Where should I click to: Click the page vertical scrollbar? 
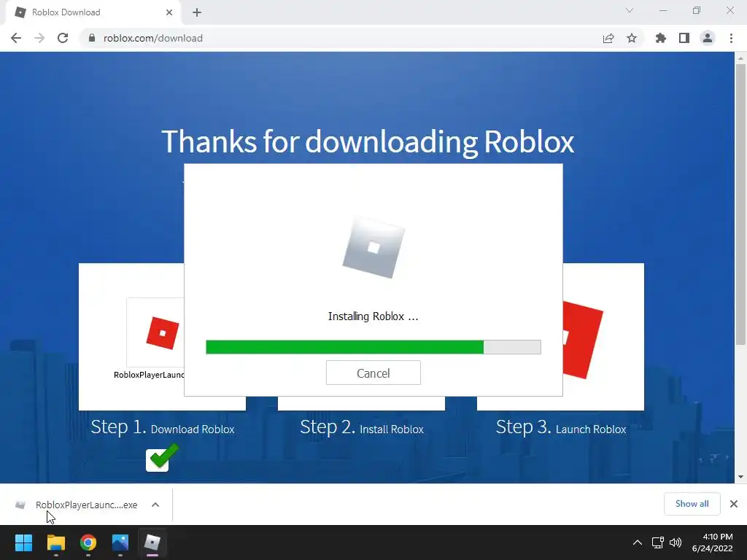pos(740,205)
